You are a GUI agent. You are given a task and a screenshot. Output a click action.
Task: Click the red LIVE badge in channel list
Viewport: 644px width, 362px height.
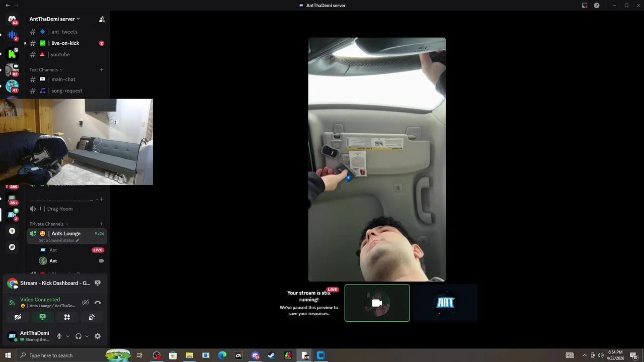[x=98, y=250]
